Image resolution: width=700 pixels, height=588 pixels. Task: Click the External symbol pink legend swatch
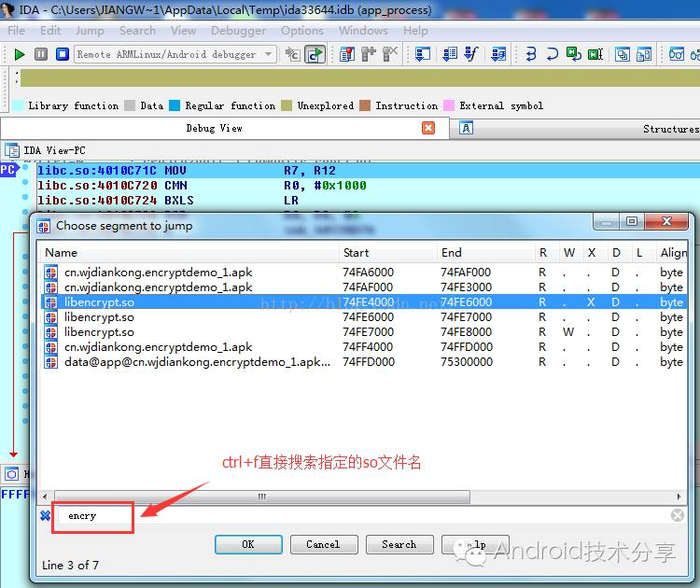click(449, 105)
